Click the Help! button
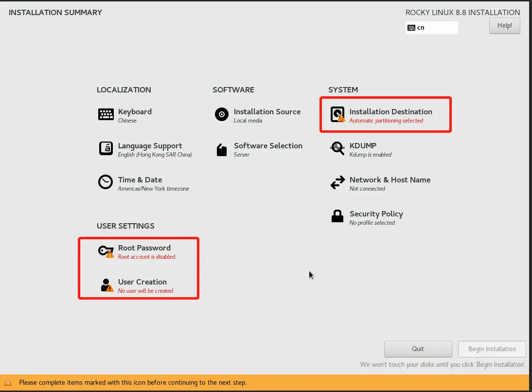 point(504,26)
